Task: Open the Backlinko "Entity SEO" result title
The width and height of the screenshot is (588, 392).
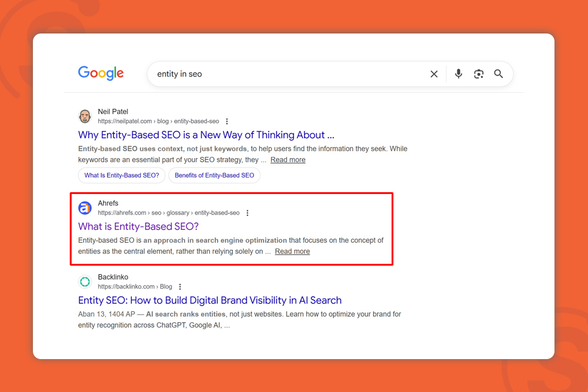Action: 209,300
